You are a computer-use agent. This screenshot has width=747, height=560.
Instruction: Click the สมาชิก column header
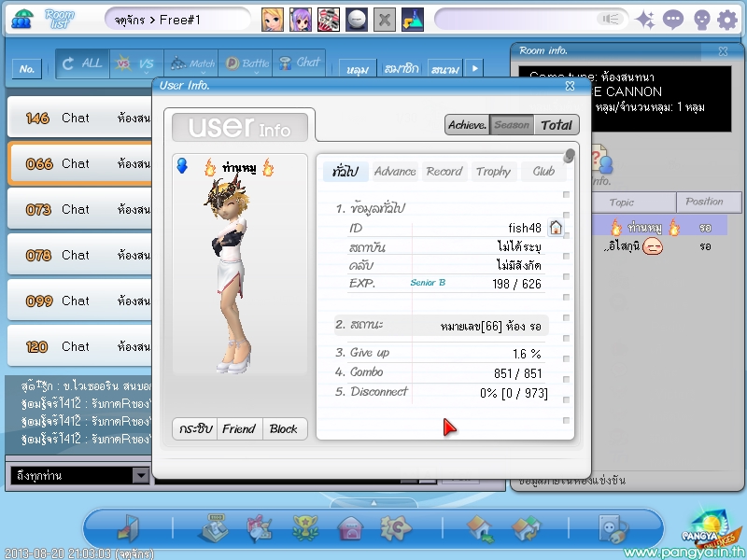402,68
